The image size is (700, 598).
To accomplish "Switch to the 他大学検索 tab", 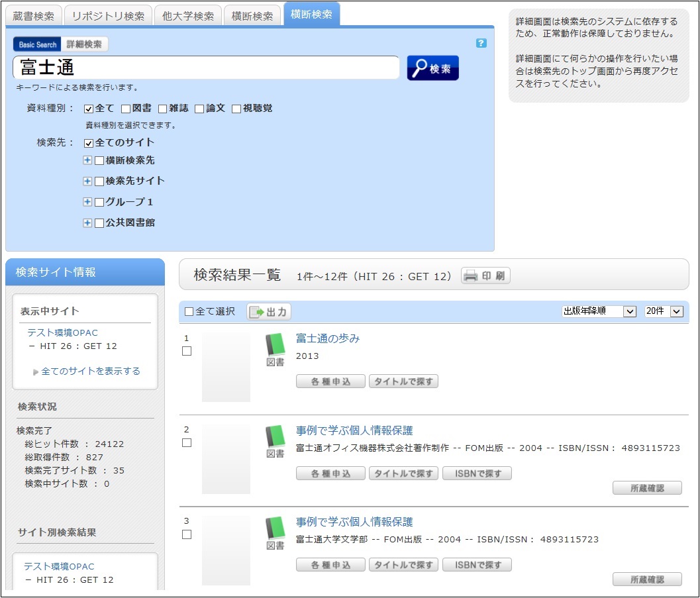I will tap(188, 16).
